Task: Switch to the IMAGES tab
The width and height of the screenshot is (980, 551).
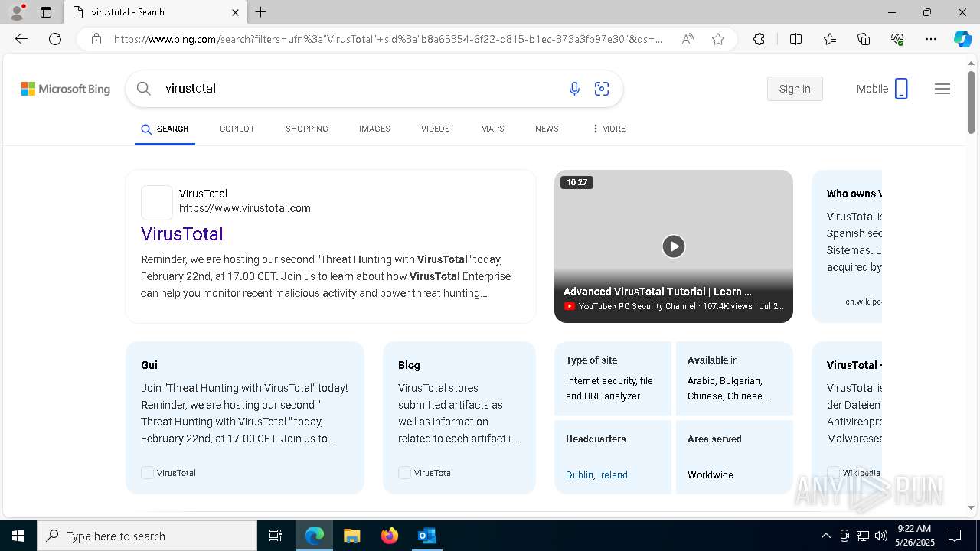Action: pos(374,129)
